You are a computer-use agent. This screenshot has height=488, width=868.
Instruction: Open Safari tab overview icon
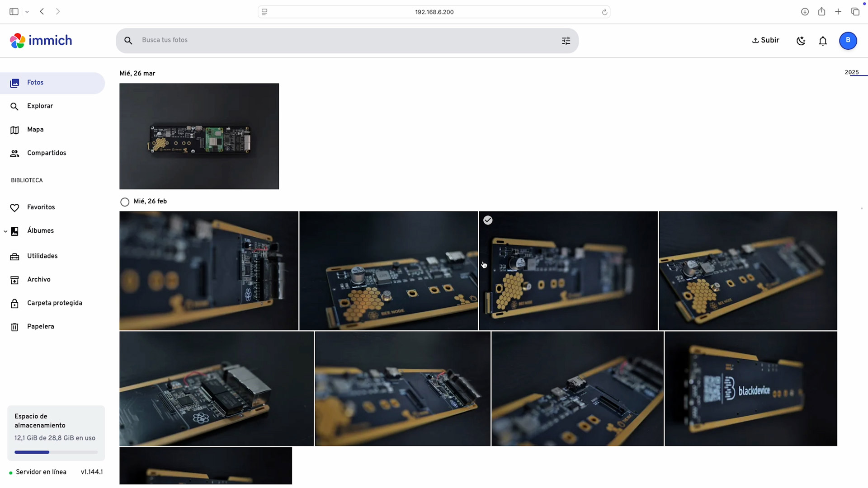(855, 12)
